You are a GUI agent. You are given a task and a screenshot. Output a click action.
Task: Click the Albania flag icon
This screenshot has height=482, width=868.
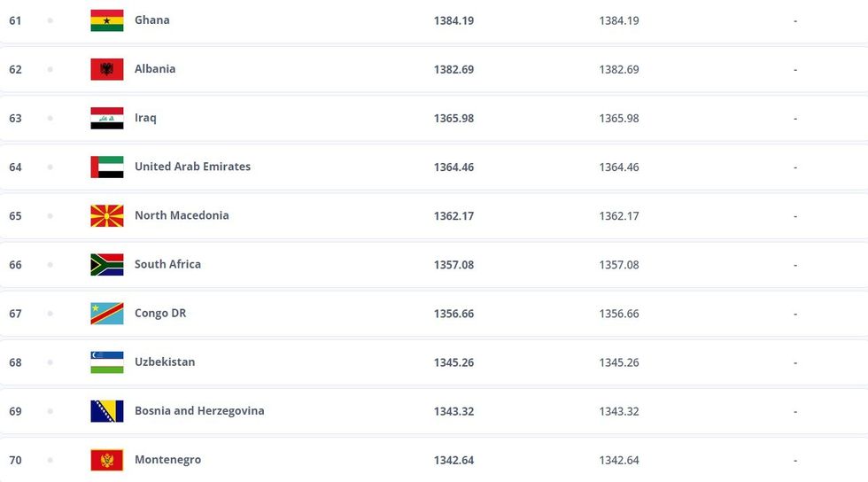point(107,69)
